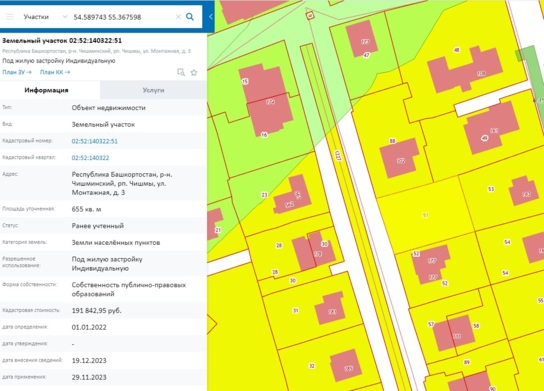Viewport: 544px width, 391px height.
Task: Click the date 01.01.2022
Action: point(89,327)
